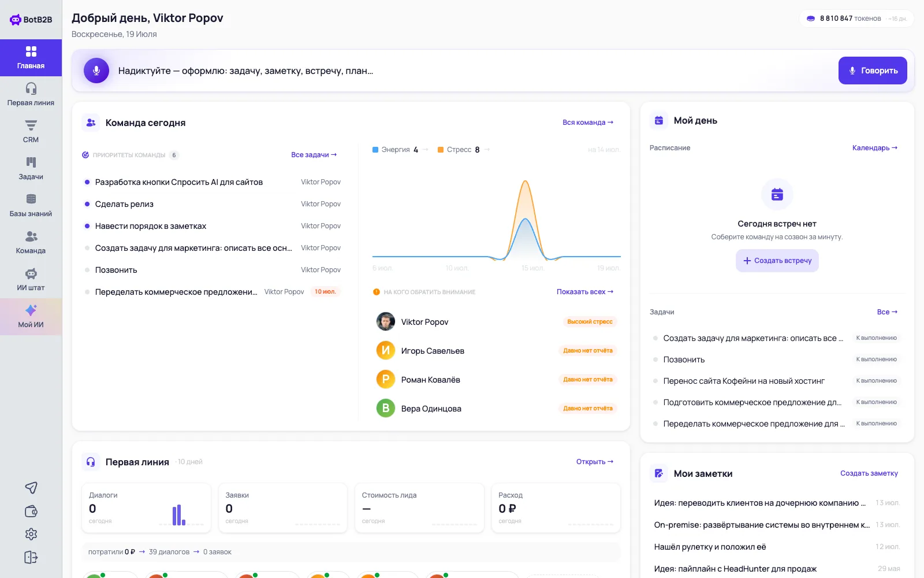Open the CRM funnel section
This screenshot has height=578, width=924.
click(x=31, y=131)
